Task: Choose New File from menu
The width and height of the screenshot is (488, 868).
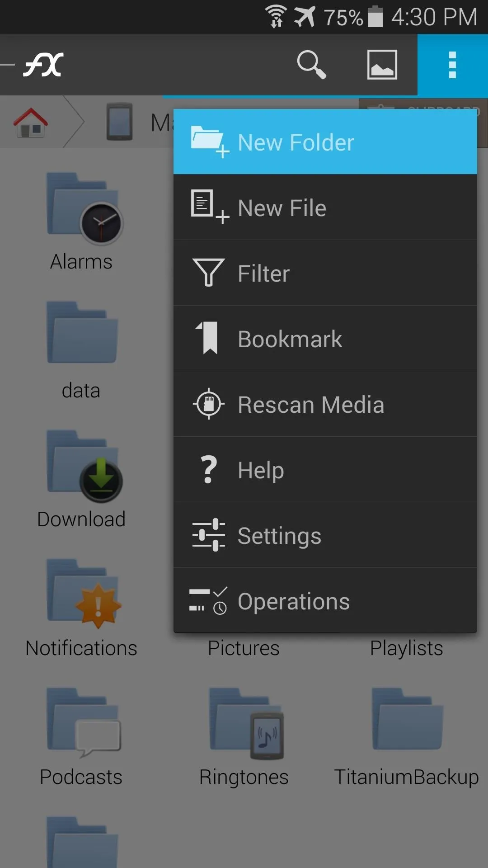Action: coord(325,208)
